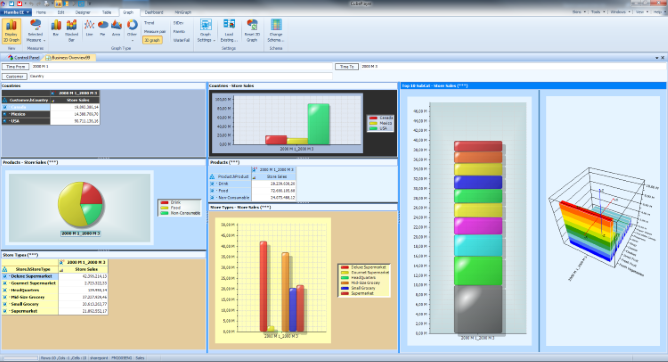Click the Display 2D Graph icon

point(11,31)
